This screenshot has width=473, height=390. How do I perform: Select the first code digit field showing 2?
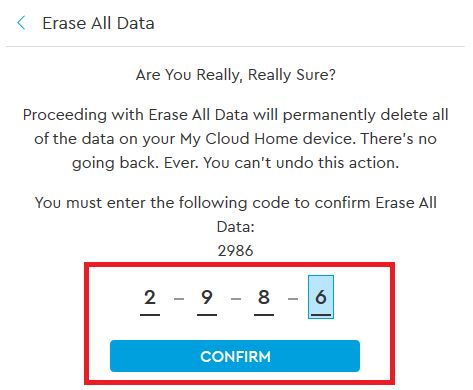coord(150,297)
